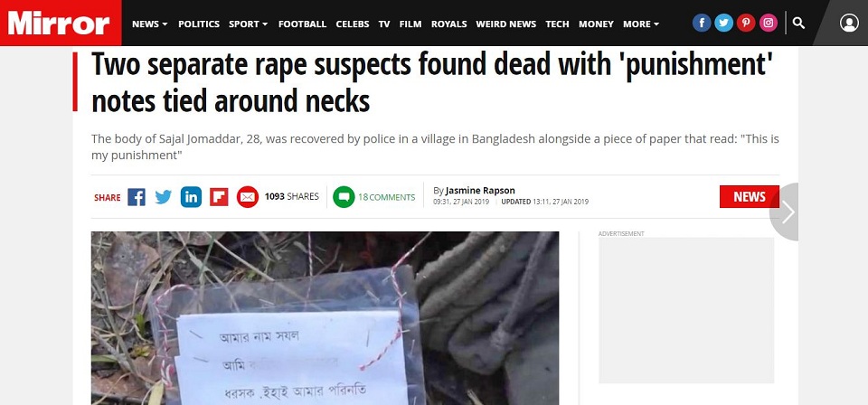Click the next article arrow

pos(786,212)
